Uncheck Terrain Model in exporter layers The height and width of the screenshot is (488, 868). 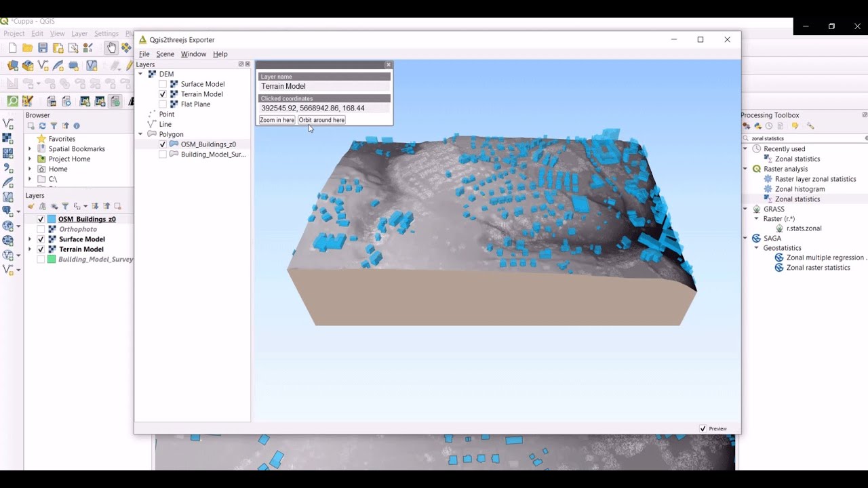pos(163,94)
